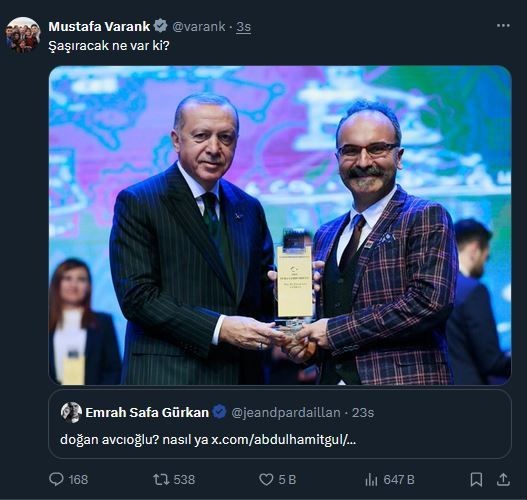Screen dimensions: 527x500
Task: Click the reply speech bubble icon
Action: point(56,480)
